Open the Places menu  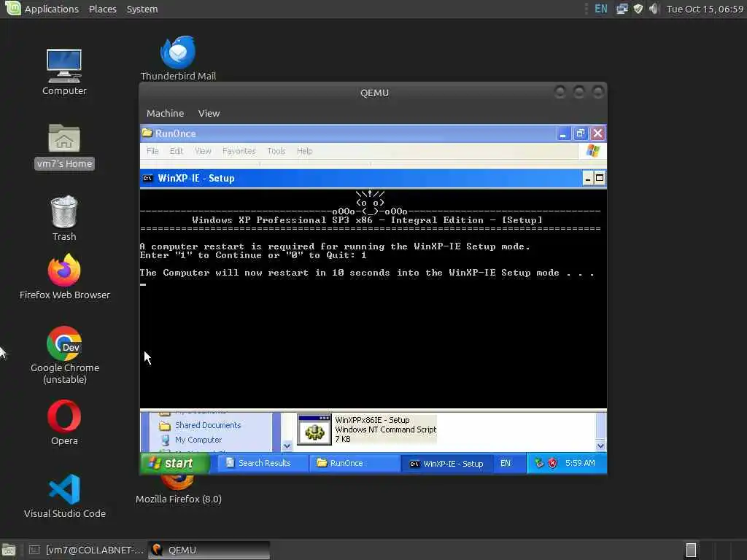click(102, 9)
